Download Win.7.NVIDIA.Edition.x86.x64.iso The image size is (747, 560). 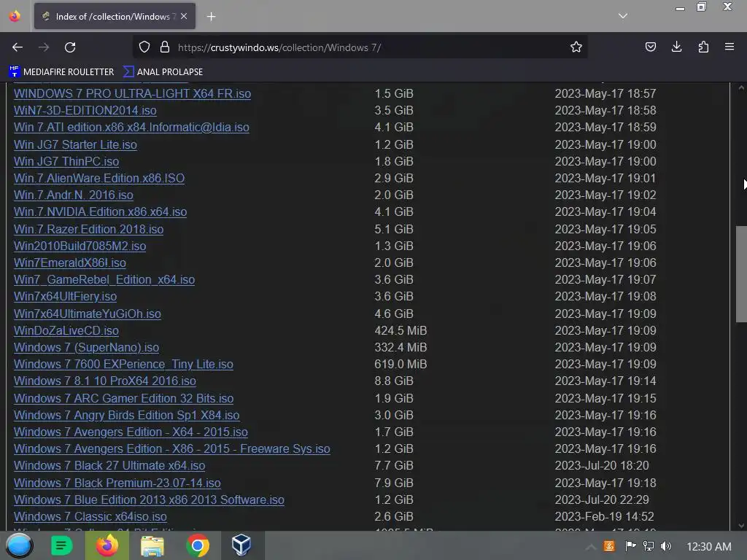(x=100, y=211)
